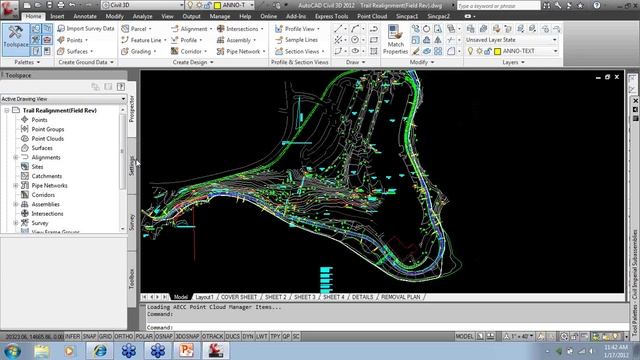Open Toolspace help icon
Viewport: 640px width, 360px height.
point(120,87)
